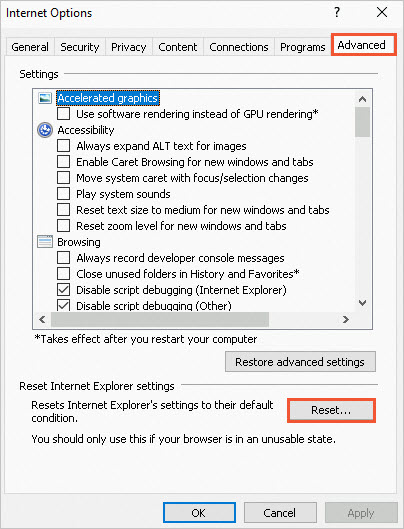Image resolution: width=404 pixels, height=529 pixels.
Task: Close the Internet Options dialog
Action: point(382,12)
